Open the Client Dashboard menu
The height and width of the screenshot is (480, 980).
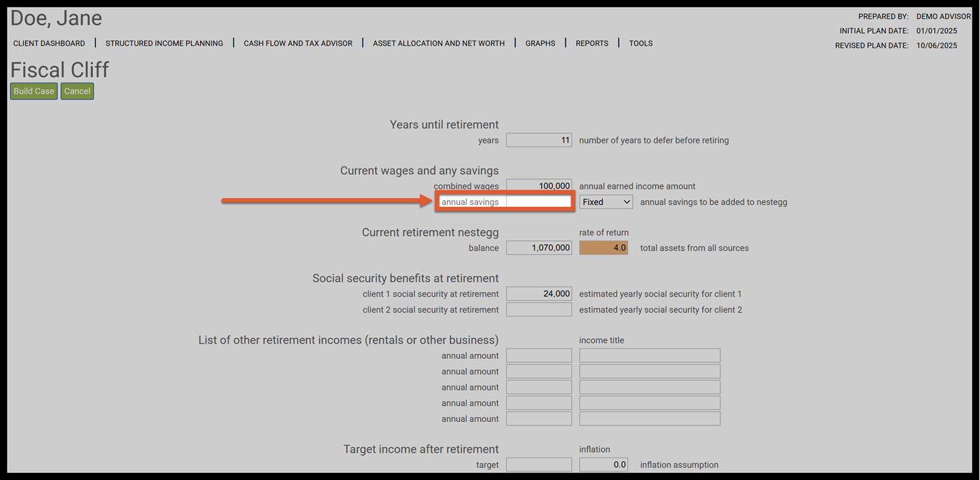pyautogui.click(x=49, y=43)
